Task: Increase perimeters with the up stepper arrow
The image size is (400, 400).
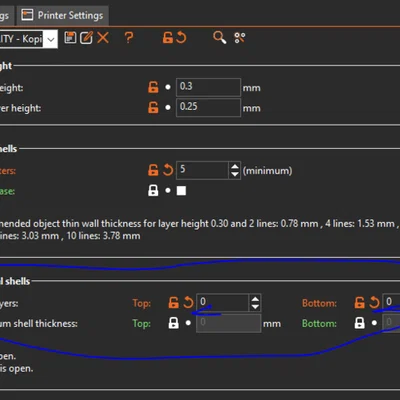Action: (235, 166)
